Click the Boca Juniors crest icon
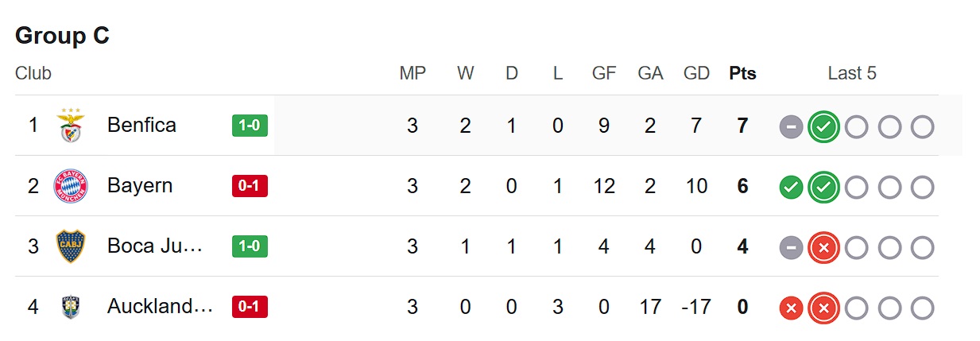 71,246
